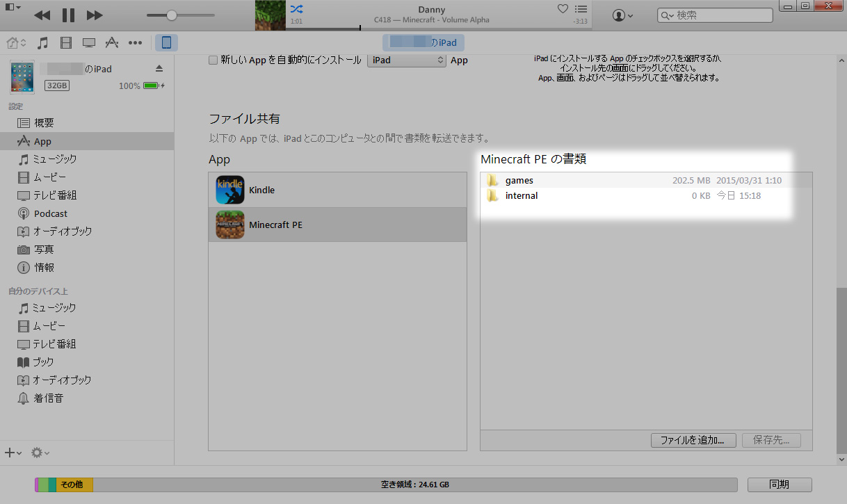Skip to the next track
Viewport: 847px width, 504px height.
pyautogui.click(x=95, y=15)
